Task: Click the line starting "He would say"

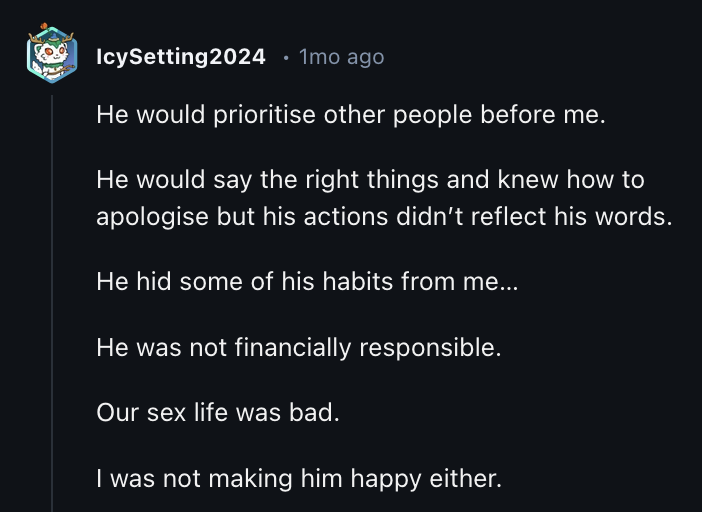Action: [370, 180]
